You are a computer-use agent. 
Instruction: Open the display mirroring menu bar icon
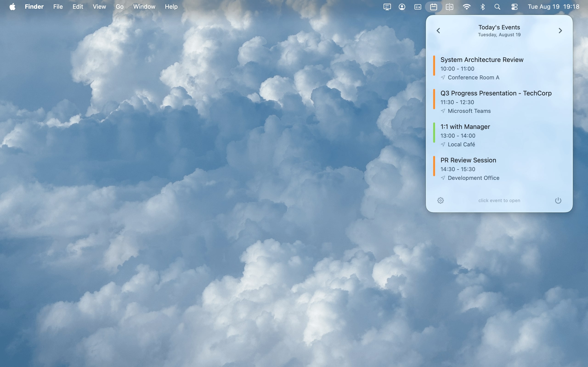click(387, 7)
